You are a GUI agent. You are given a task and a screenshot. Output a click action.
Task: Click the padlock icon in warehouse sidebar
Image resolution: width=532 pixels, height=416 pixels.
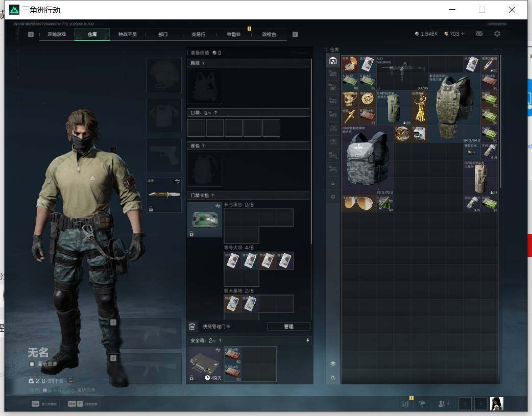pos(333,183)
